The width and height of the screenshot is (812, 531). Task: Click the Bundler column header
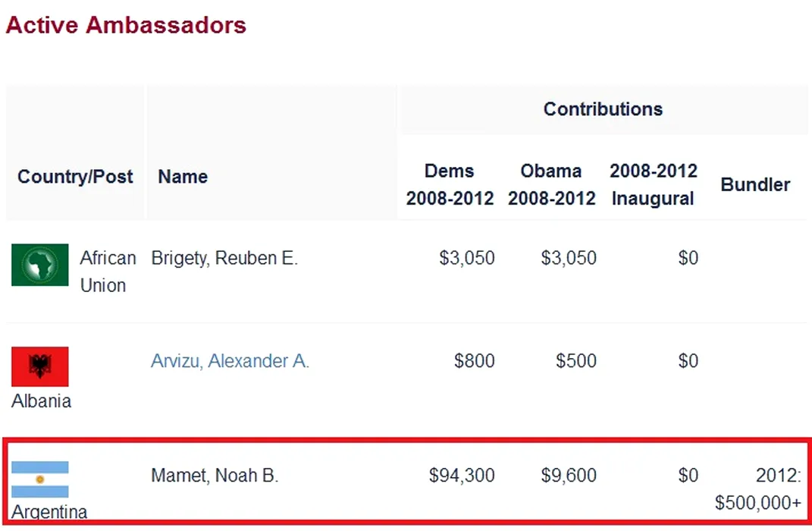[755, 184]
